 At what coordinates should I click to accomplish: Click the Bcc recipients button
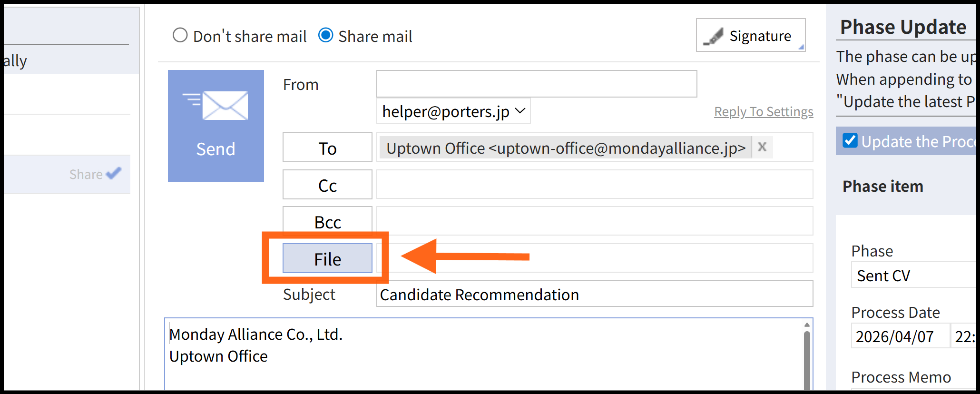coord(327,221)
